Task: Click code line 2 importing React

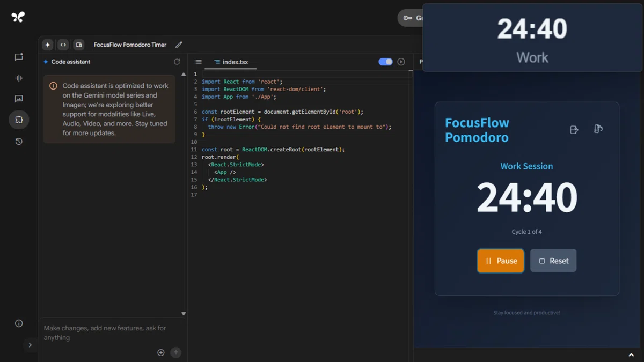Action: point(242,82)
